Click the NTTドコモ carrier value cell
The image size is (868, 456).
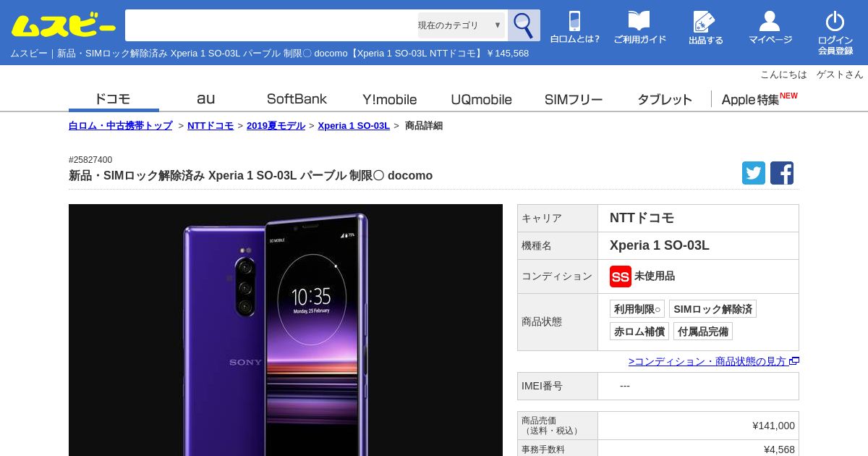pos(698,218)
